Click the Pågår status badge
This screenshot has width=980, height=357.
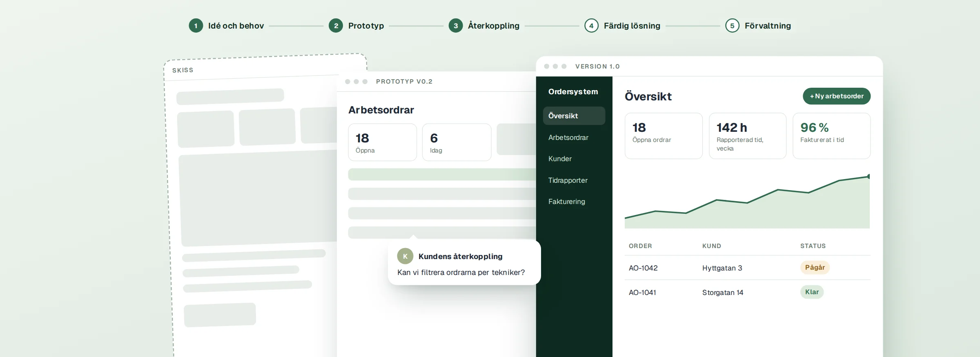tap(815, 268)
